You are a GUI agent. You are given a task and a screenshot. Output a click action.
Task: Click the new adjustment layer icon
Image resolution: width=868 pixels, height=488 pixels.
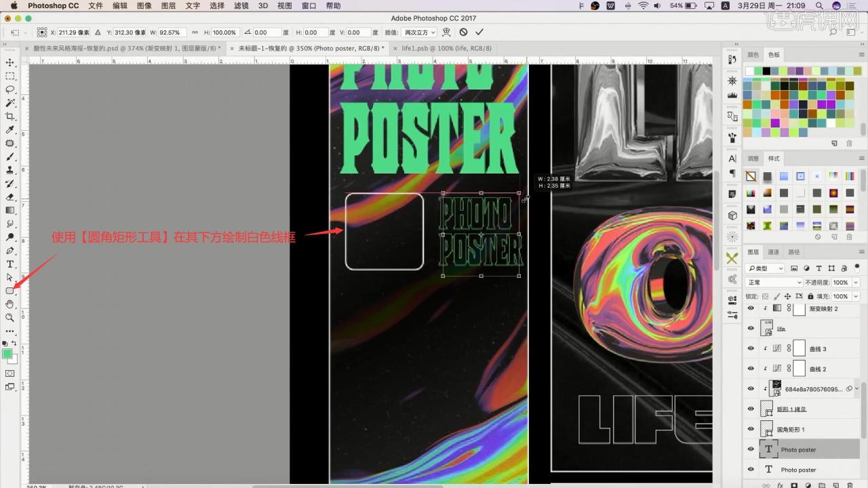coord(808,485)
